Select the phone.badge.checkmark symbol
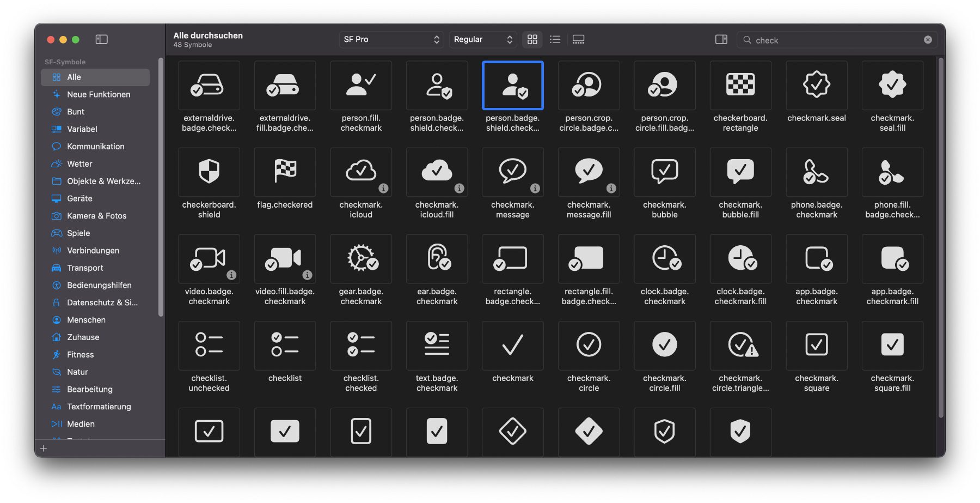The height and width of the screenshot is (503, 980). tap(817, 172)
